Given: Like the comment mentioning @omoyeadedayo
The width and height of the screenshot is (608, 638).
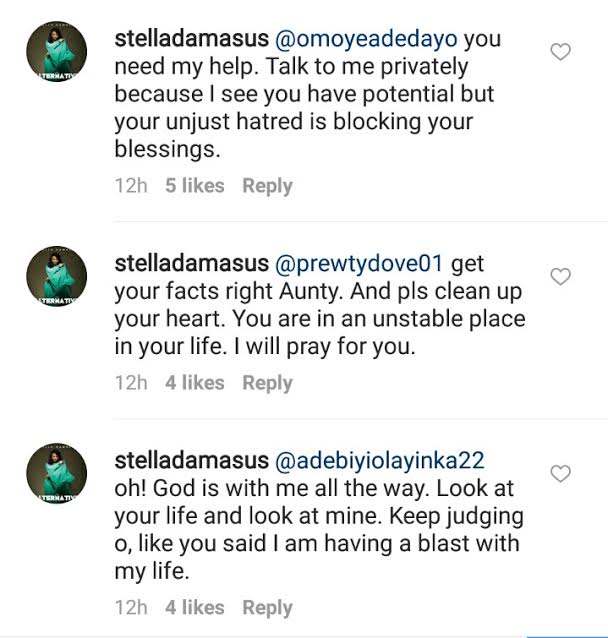Looking at the screenshot, I should pos(561,52).
